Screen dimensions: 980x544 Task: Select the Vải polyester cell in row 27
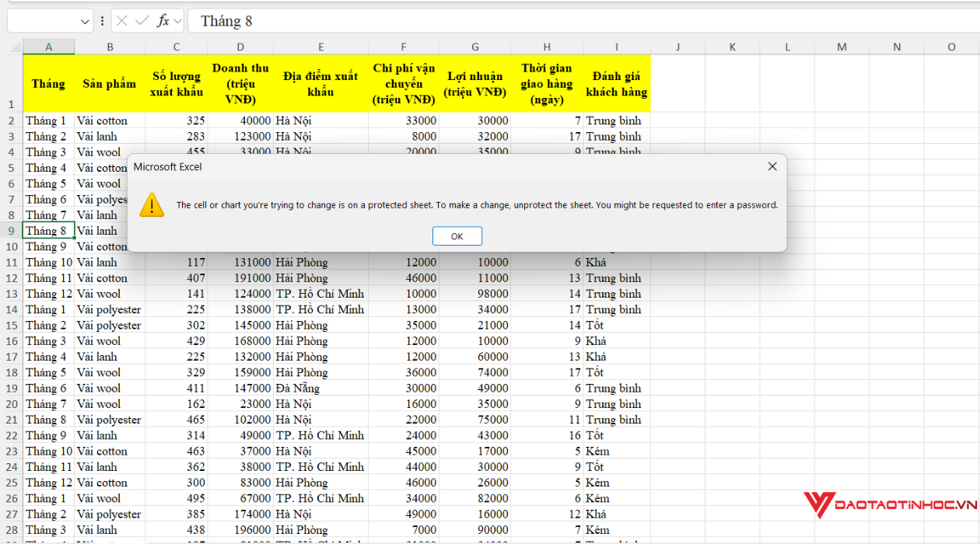click(x=110, y=514)
